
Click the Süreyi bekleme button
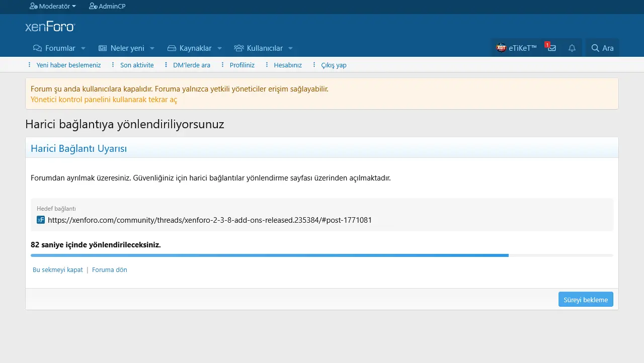click(586, 299)
